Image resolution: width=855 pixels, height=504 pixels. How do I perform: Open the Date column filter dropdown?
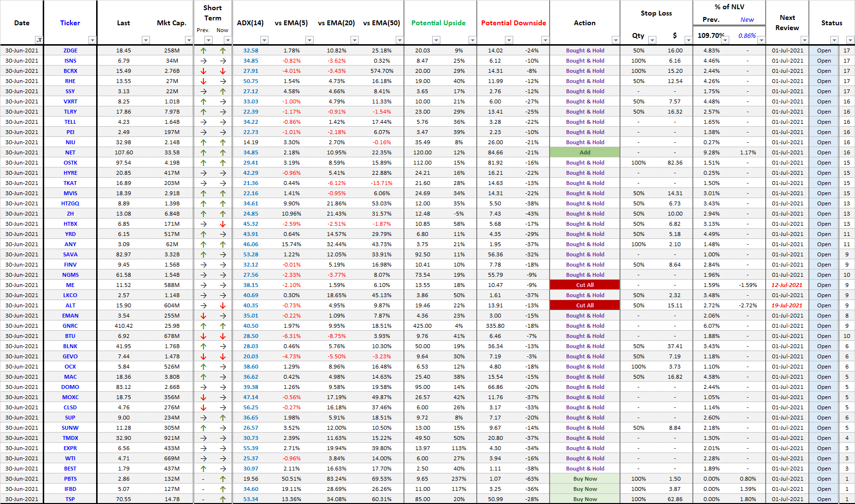pos(39,40)
